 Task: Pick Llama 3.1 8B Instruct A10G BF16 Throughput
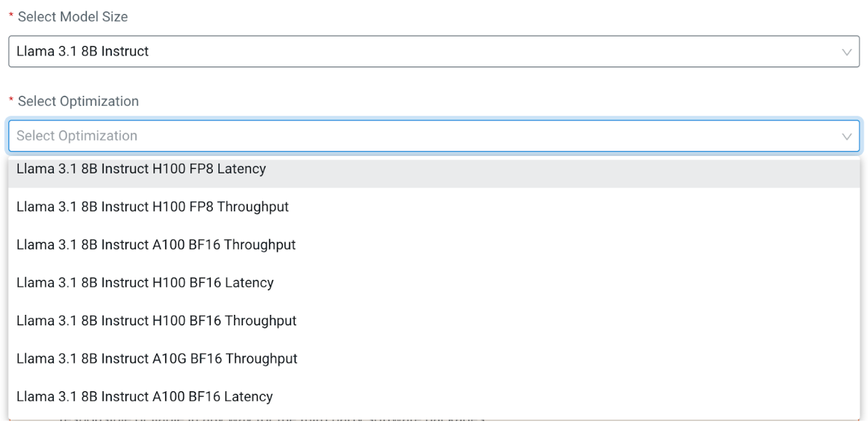point(157,358)
